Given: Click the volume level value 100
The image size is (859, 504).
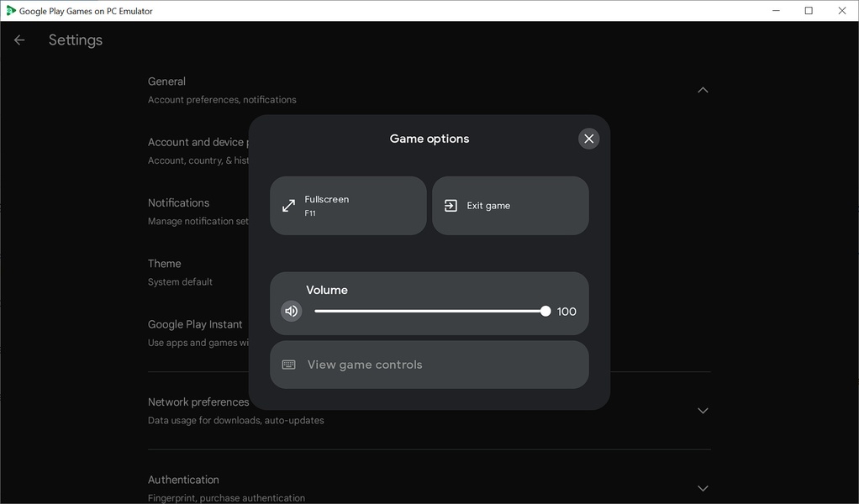Looking at the screenshot, I should coord(567,312).
